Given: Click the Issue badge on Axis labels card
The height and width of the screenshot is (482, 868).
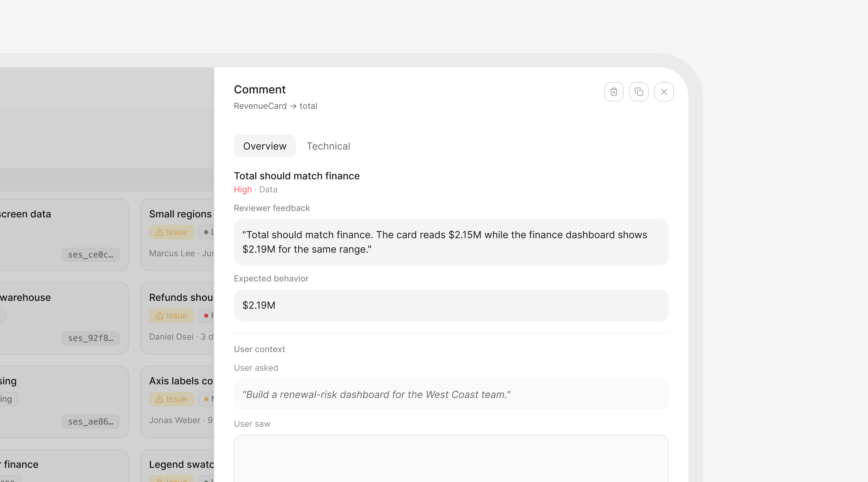Looking at the screenshot, I should [171, 399].
